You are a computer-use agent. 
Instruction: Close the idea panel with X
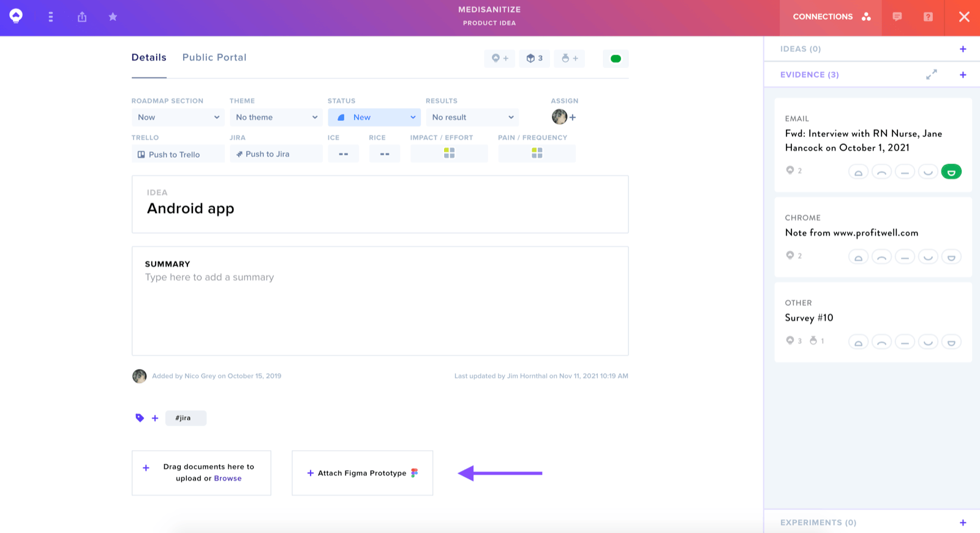[964, 17]
